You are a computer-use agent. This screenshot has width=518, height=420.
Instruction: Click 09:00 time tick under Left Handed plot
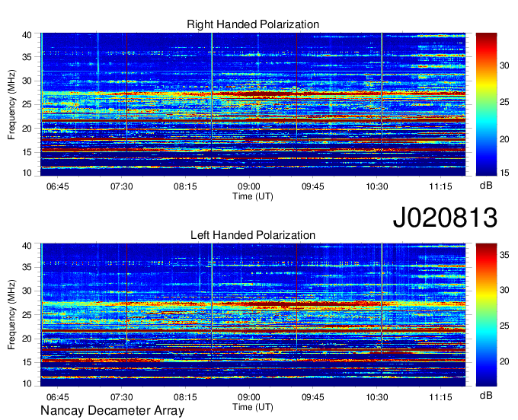click(x=249, y=397)
